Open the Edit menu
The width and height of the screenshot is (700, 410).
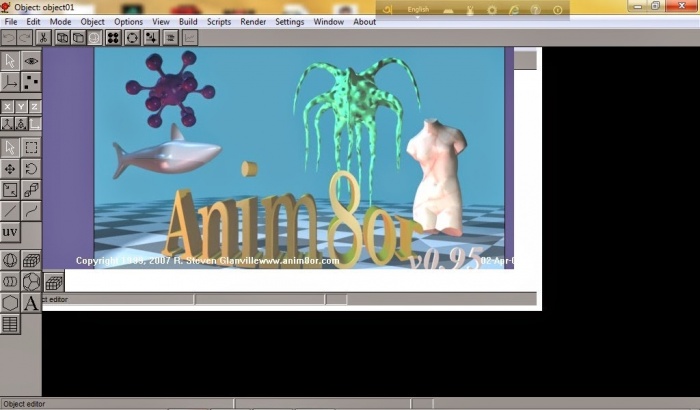point(33,21)
